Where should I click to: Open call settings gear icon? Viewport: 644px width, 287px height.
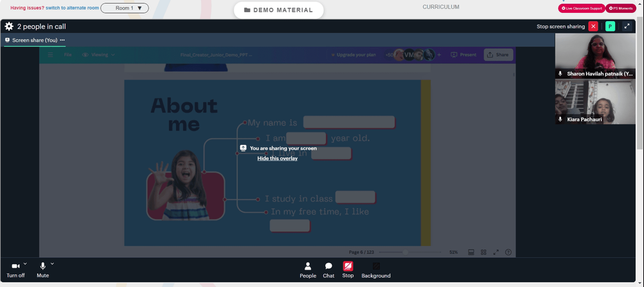coord(9,26)
